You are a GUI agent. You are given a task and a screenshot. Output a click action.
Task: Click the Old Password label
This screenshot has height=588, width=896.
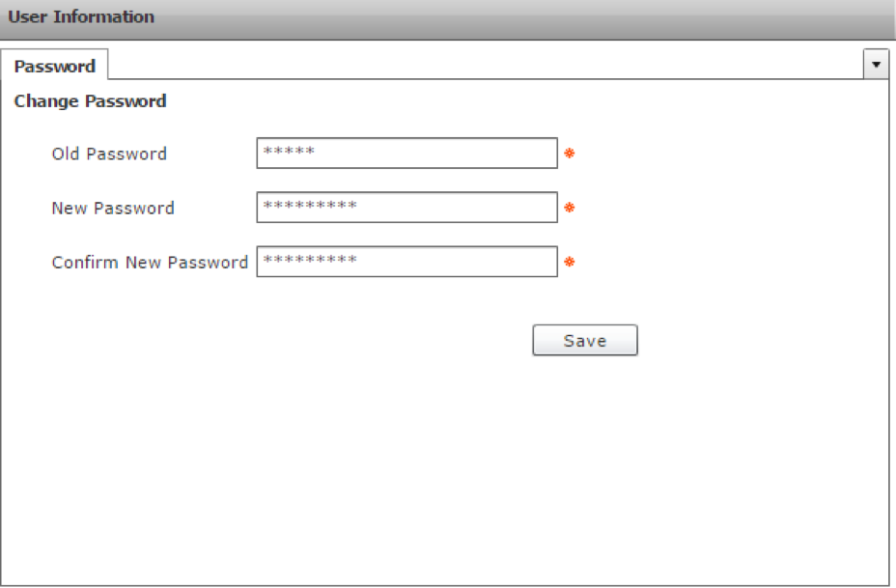point(109,154)
